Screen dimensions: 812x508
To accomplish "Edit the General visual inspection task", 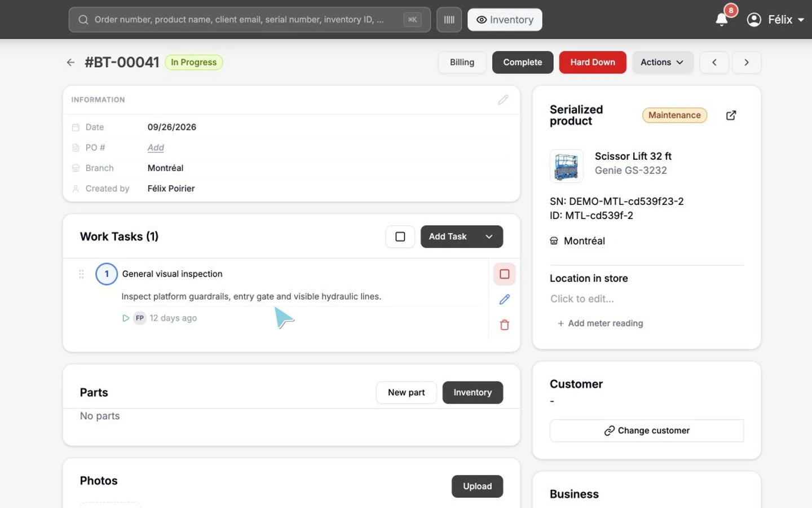I will pos(505,299).
